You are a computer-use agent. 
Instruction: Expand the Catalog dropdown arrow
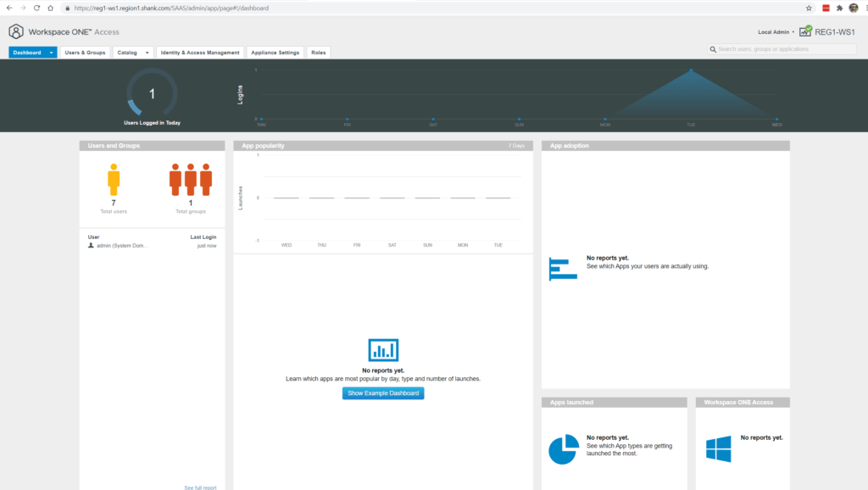[x=147, y=53]
